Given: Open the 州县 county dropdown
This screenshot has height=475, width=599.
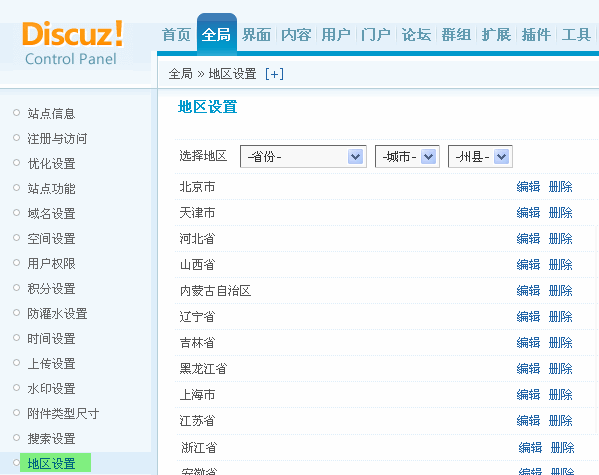Looking at the screenshot, I should pos(480,156).
